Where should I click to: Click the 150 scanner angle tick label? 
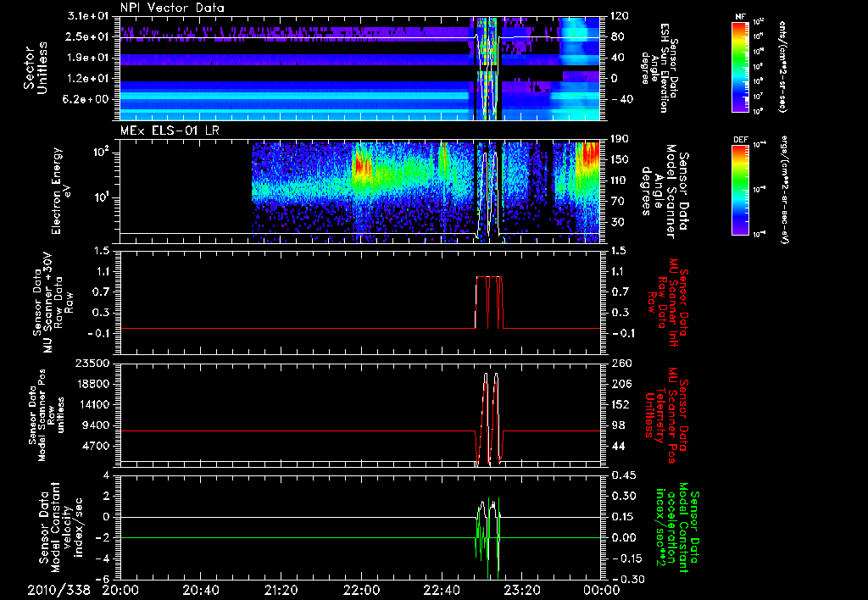coord(620,160)
